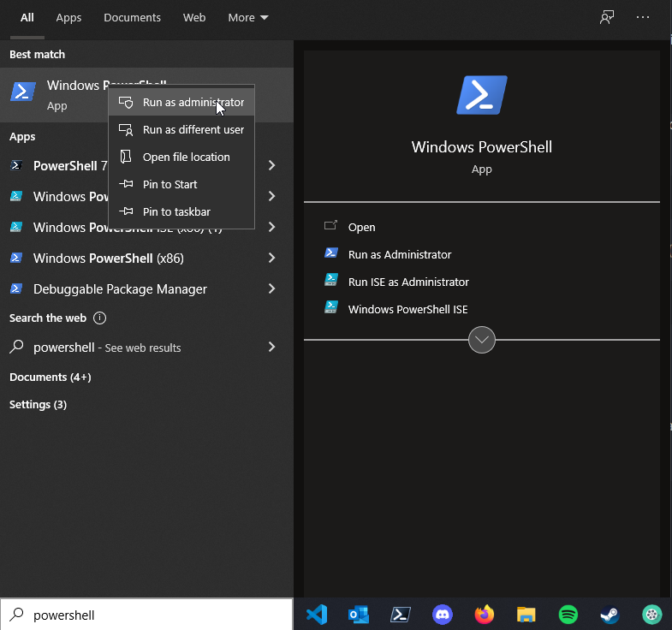672x630 pixels.
Task: Open Steam from taskbar
Action: point(610,615)
